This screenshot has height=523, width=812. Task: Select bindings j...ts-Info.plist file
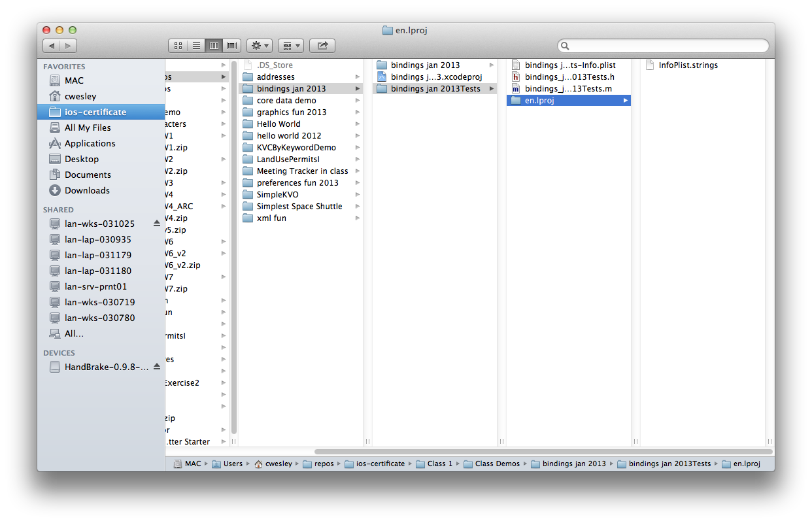[569, 65]
